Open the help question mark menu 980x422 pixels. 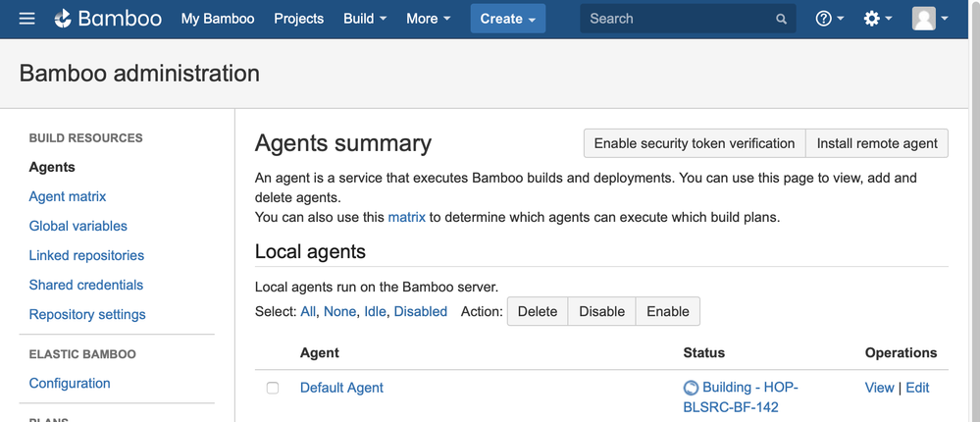[x=829, y=19]
